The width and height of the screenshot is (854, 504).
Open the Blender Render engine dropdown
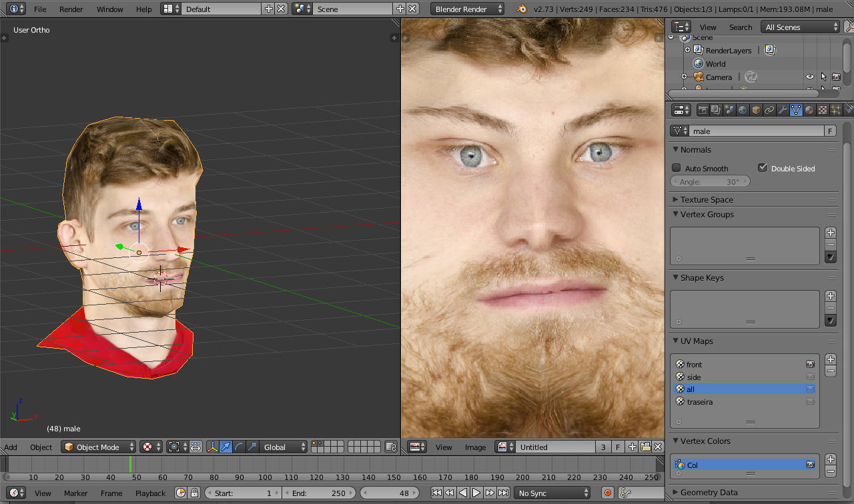coord(468,9)
